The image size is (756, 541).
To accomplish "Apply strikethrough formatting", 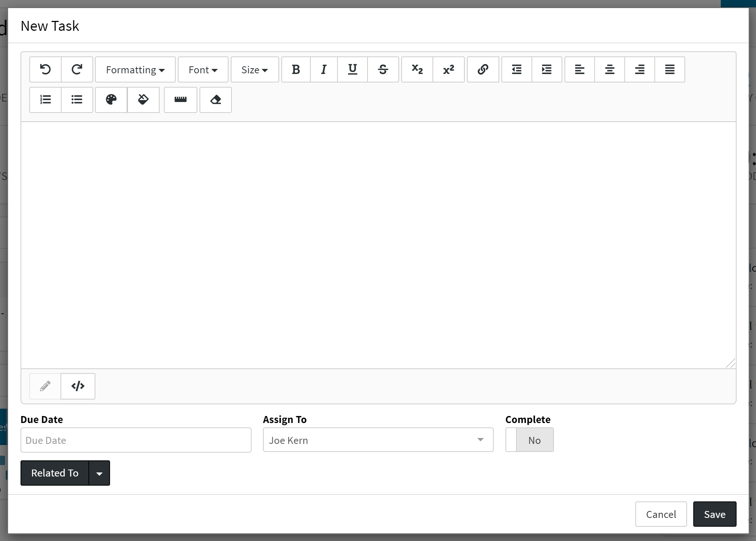I will 383,70.
